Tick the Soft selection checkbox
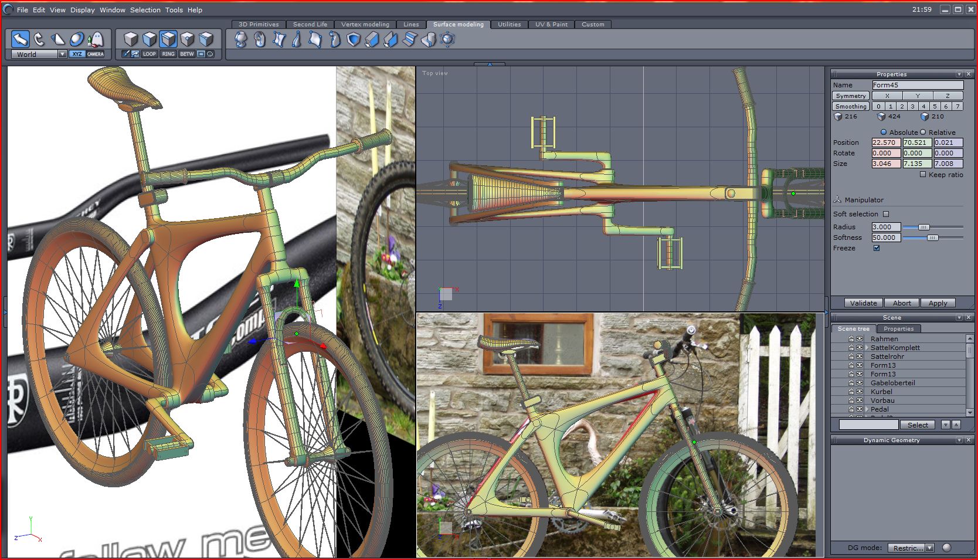This screenshot has height=560, width=978. coord(886,214)
